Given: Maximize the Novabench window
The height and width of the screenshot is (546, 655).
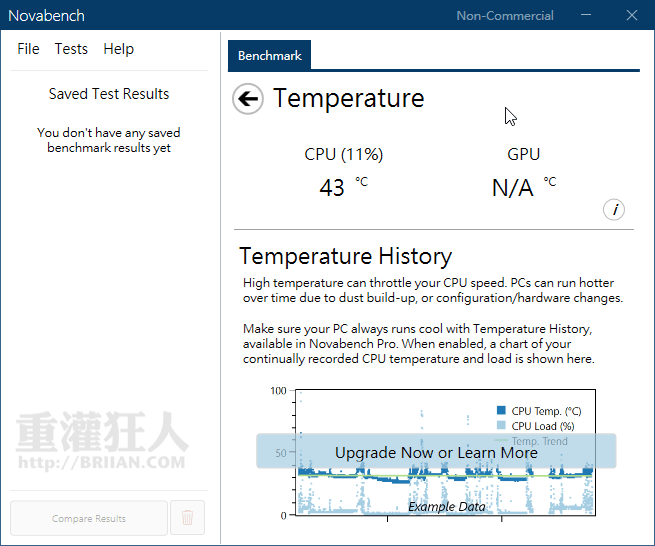Looking at the screenshot, I should (609, 15).
